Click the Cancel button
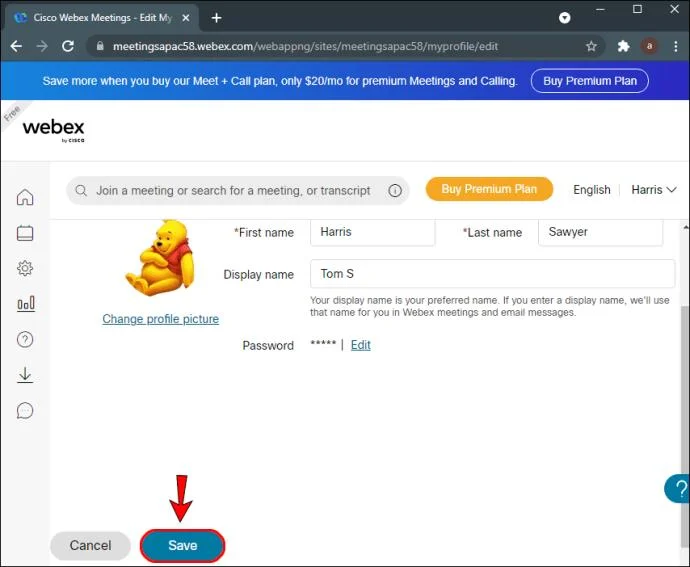 (90, 545)
